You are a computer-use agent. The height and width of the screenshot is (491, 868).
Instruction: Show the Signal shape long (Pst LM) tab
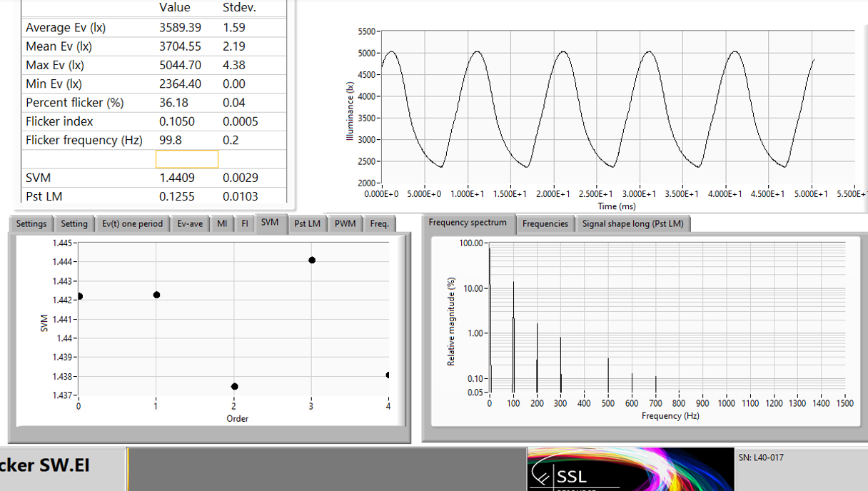point(632,224)
